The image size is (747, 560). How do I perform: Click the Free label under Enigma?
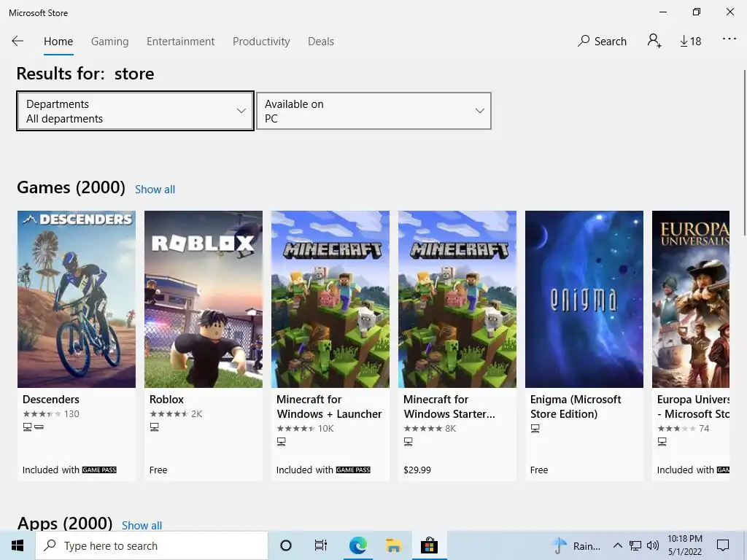click(x=539, y=470)
